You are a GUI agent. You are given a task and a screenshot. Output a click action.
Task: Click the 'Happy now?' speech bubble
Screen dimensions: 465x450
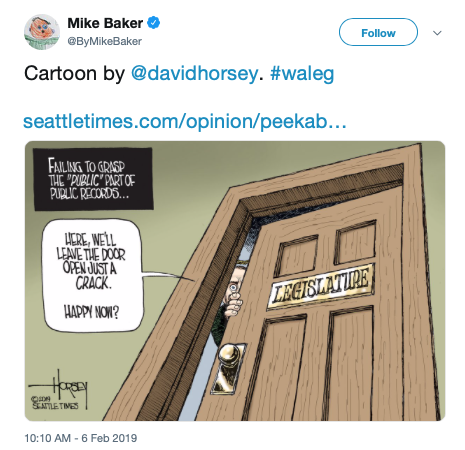click(92, 275)
